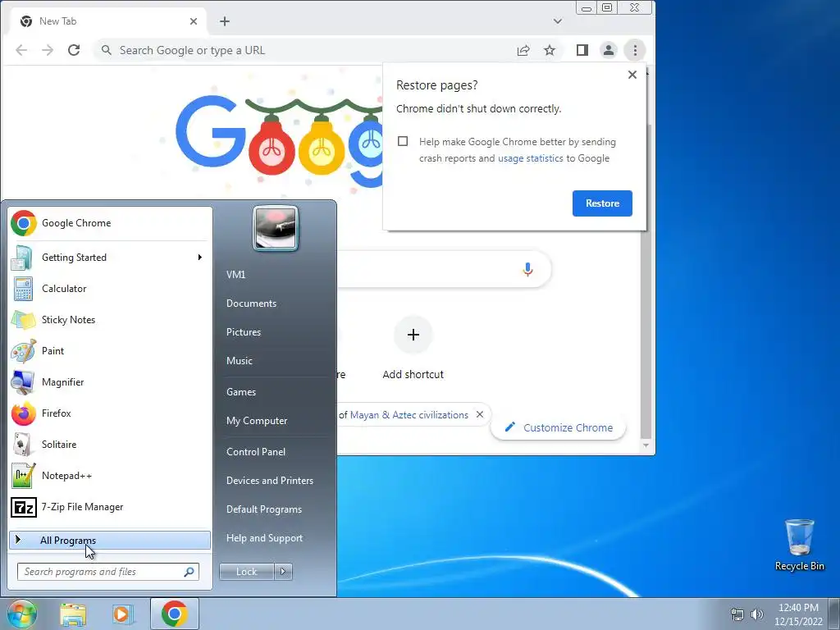Click the taskbar clock
840x630 pixels.
point(797,614)
